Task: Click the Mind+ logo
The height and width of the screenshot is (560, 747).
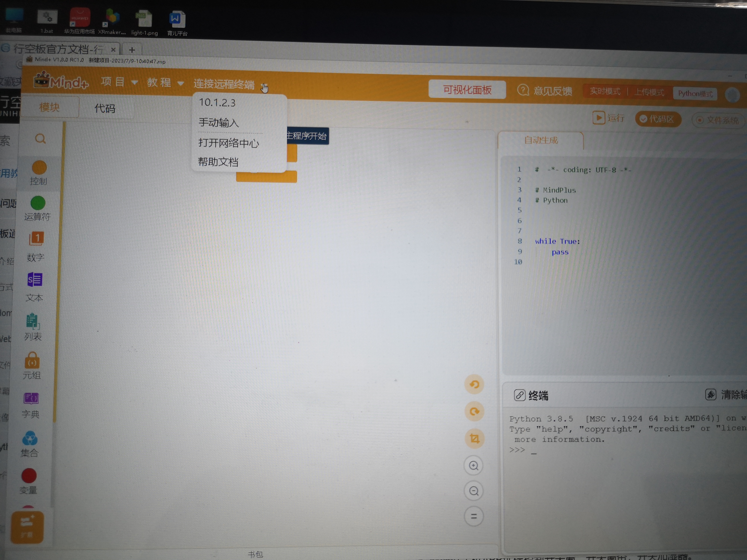Action: (61, 81)
